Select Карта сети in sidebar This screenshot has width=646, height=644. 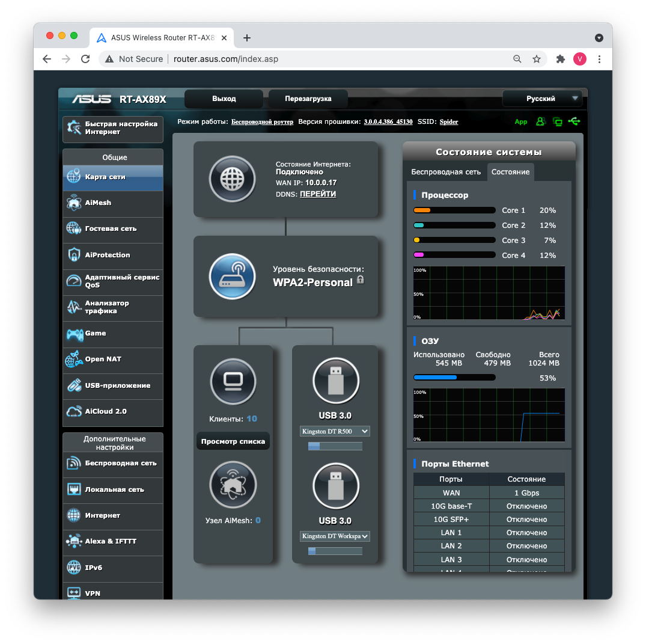pos(113,177)
